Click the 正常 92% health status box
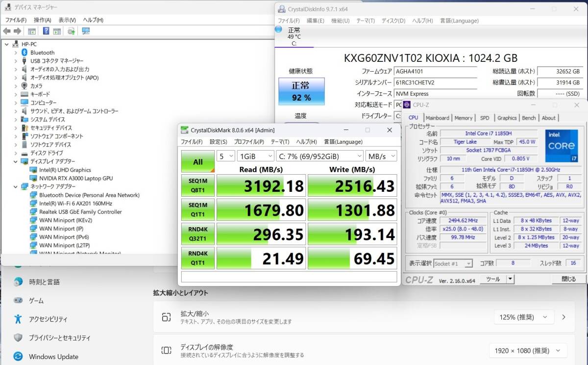Image resolution: width=588 pixels, height=365 pixels. coord(301,91)
